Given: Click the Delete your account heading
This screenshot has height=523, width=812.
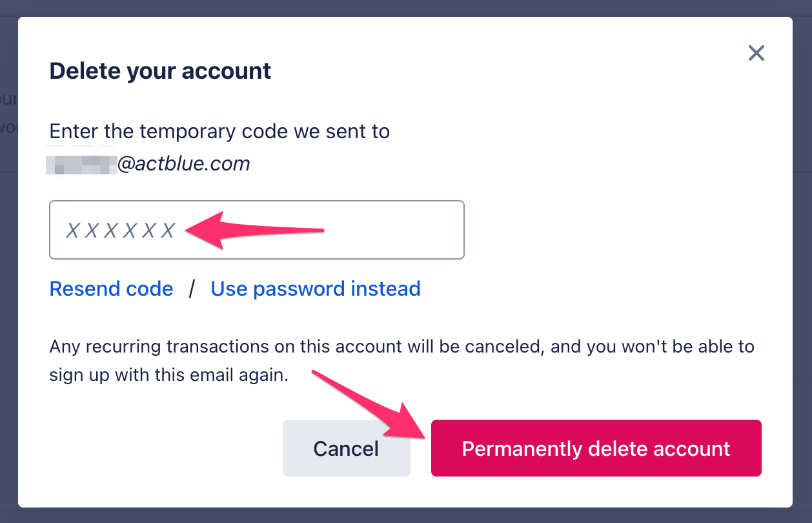Looking at the screenshot, I should coord(160,70).
